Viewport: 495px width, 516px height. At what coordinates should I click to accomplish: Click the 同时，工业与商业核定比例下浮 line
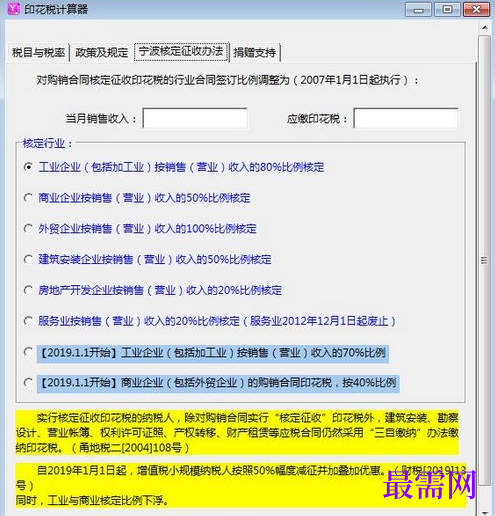click(92, 500)
